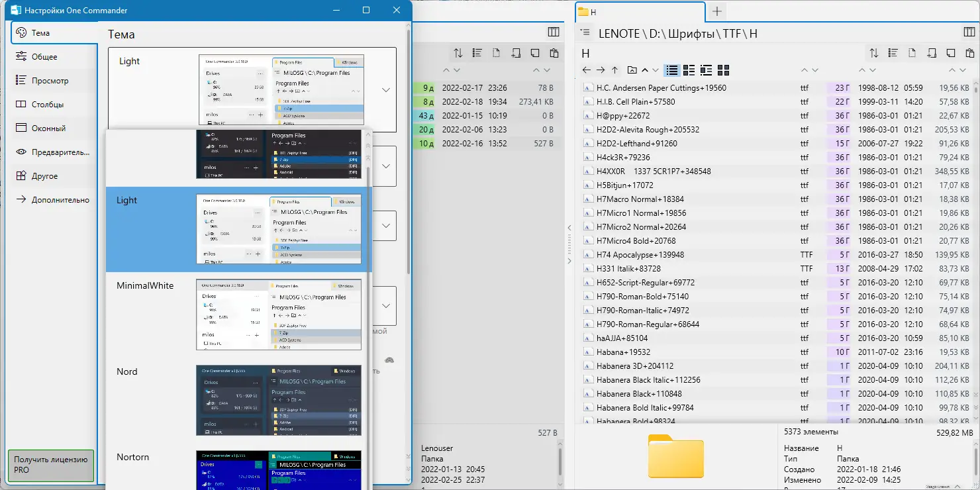The image size is (980, 490).
Task: Open the Просмотр settings section
Action: pos(54,81)
